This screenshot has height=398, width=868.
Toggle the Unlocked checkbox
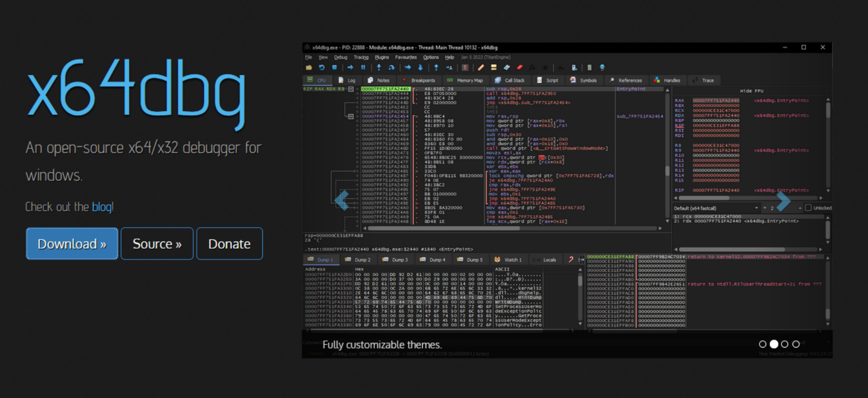[808, 208]
